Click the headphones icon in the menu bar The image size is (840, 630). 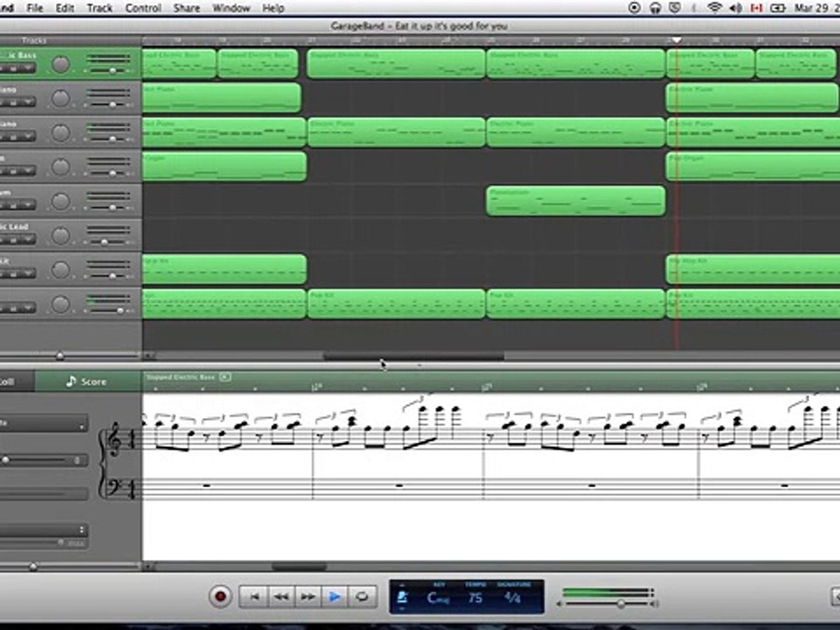(x=656, y=8)
